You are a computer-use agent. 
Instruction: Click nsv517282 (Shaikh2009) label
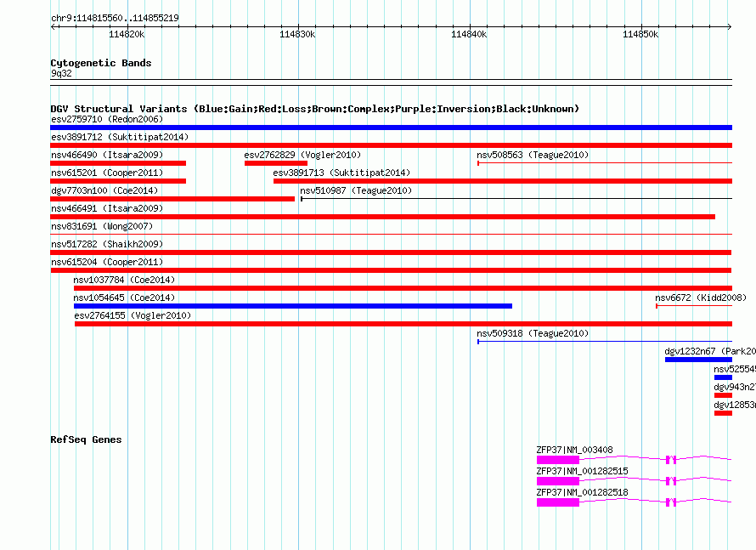point(107,244)
